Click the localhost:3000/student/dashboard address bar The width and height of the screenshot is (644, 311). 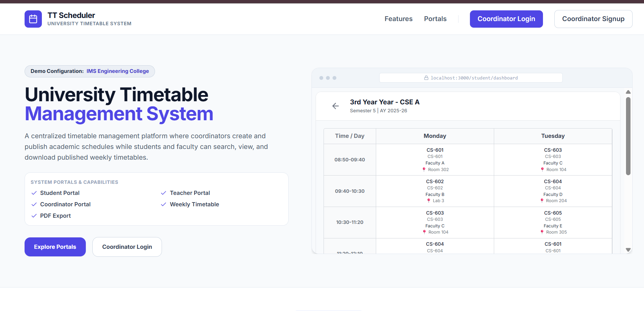[x=471, y=78]
